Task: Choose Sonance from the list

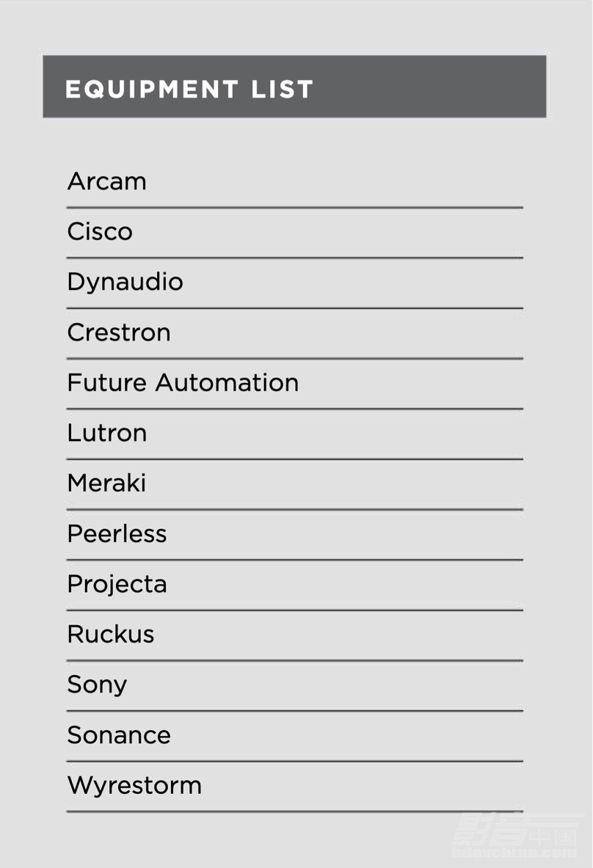Action: (x=119, y=735)
